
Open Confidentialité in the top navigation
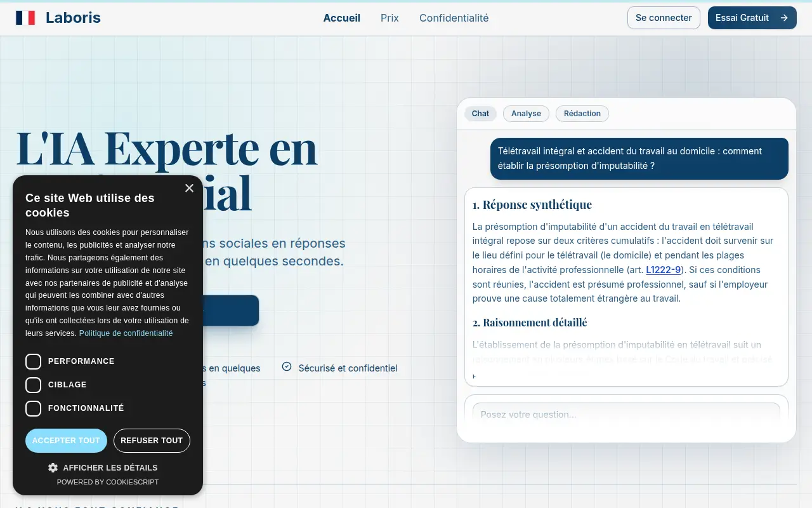tap(454, 18)
